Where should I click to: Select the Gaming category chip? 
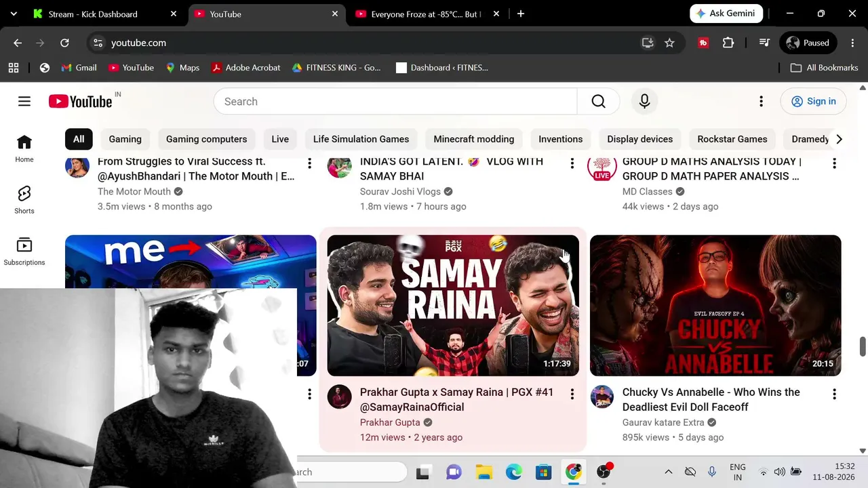(125, 139)
